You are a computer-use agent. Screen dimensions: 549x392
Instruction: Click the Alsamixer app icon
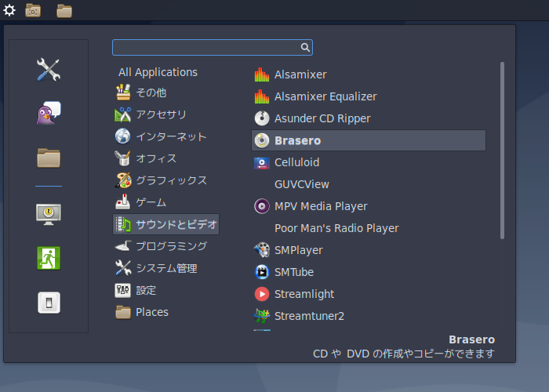click(262, 74)
